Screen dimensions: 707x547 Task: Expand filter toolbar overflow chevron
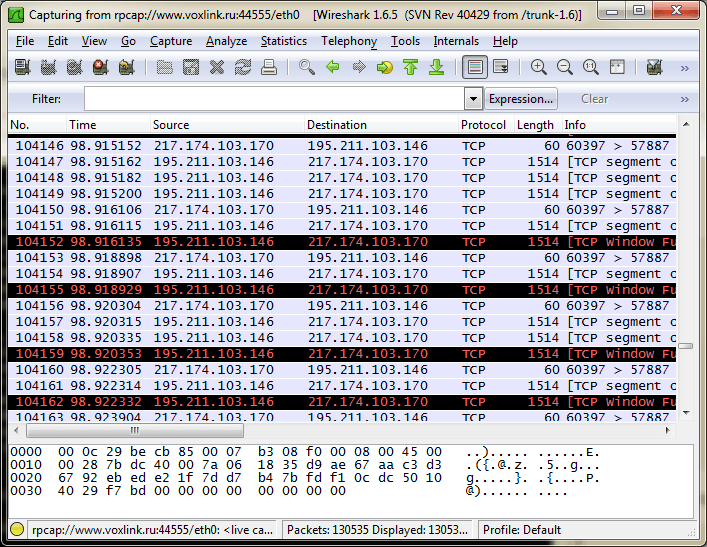684,99
